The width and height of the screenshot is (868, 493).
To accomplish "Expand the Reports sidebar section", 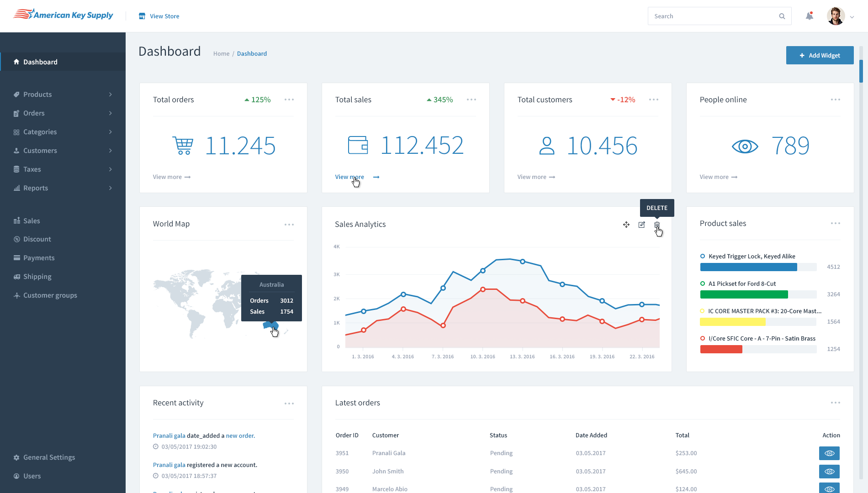I will (x=63, y=188).
